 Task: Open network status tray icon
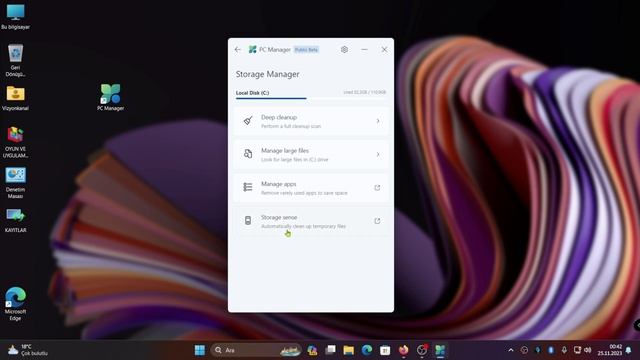coord(577,350)
